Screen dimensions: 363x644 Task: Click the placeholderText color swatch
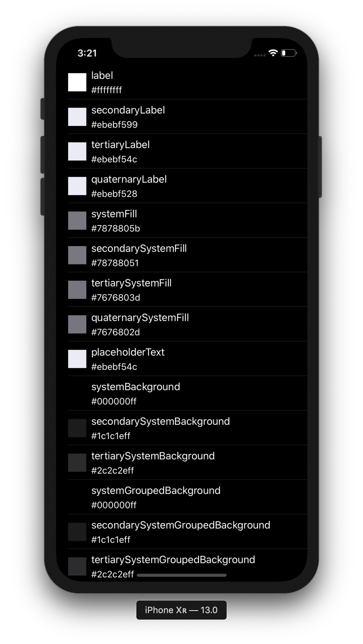coord(77,359)
